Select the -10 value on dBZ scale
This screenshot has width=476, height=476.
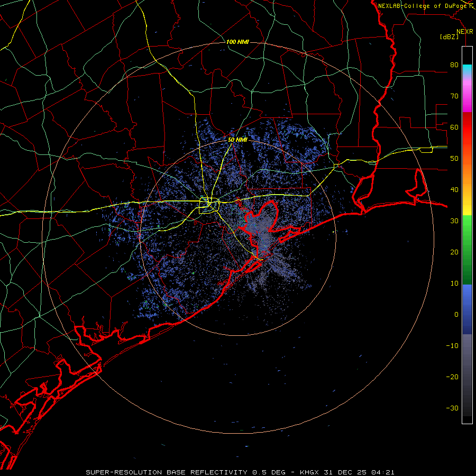click(x=452, y=345)
